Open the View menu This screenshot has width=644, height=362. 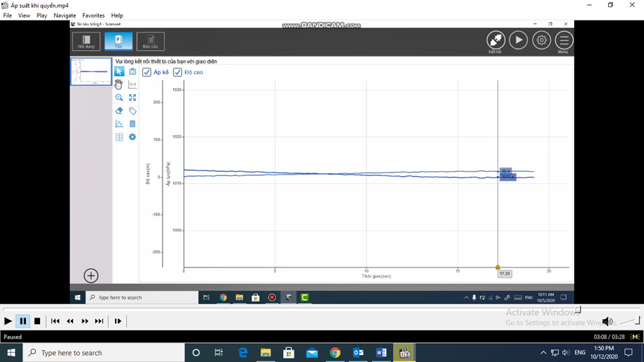24,15
